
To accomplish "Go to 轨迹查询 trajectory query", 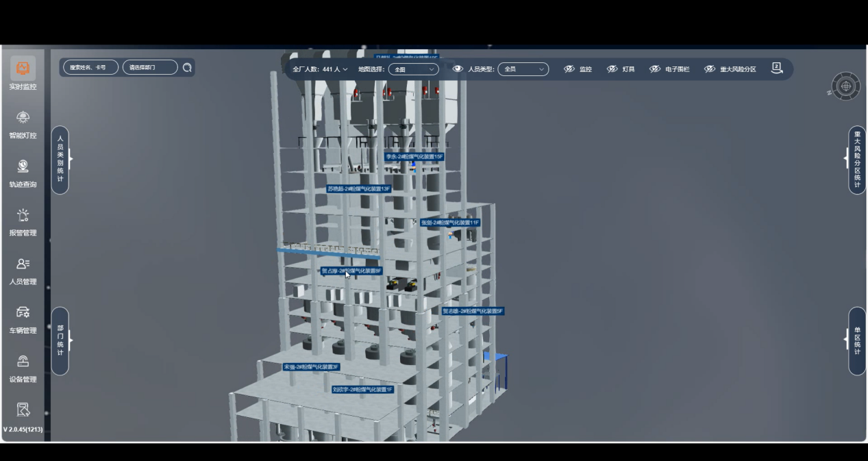I will tap(23, 173).
